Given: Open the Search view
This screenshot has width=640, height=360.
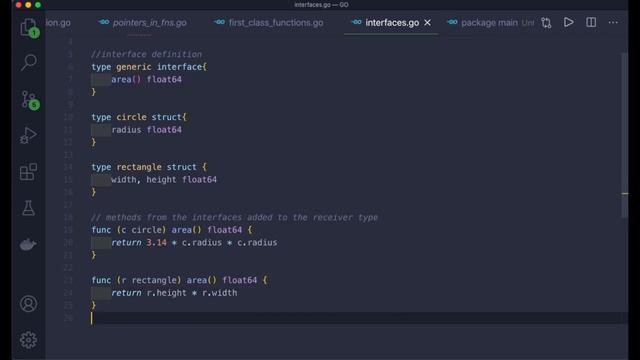Looking at the screenshot, I should (x=29, y=62).
